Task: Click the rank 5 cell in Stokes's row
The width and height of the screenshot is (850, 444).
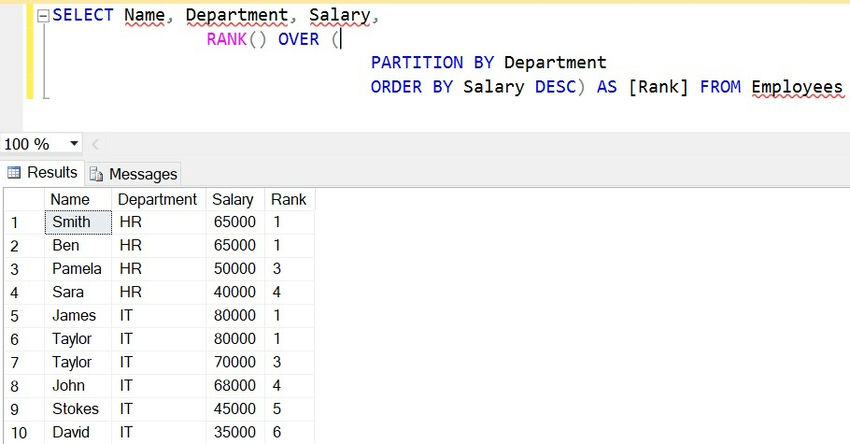Action: pyautogui.click(x=289, y=409)
